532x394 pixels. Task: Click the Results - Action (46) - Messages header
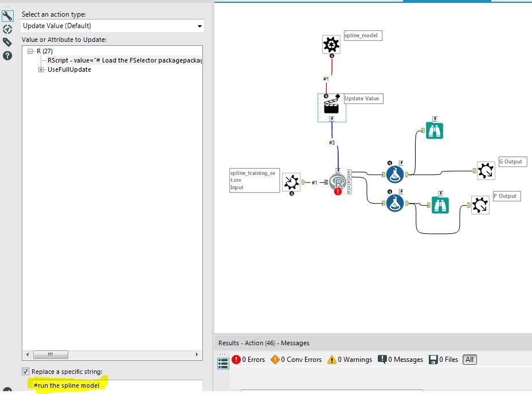(x=264, y=343)
